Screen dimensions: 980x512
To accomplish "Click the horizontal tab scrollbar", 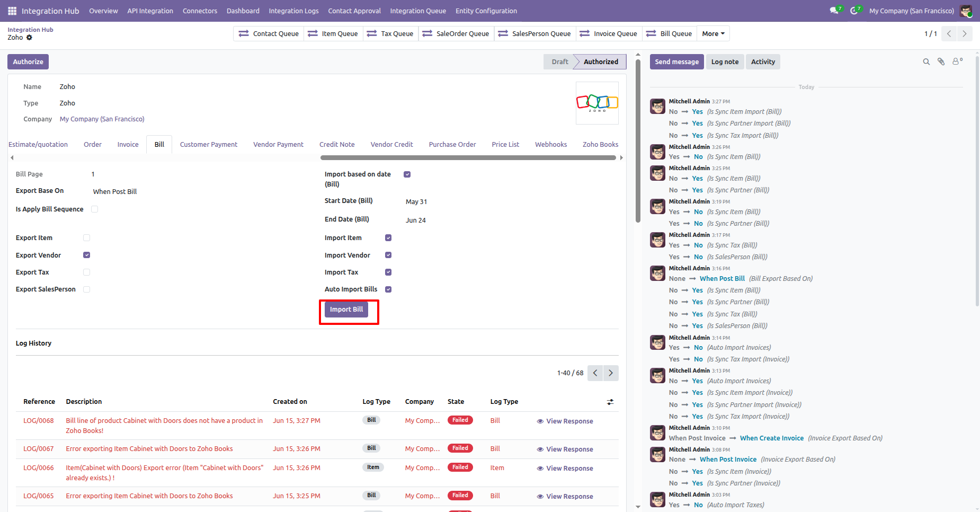I will pos(468,157).
